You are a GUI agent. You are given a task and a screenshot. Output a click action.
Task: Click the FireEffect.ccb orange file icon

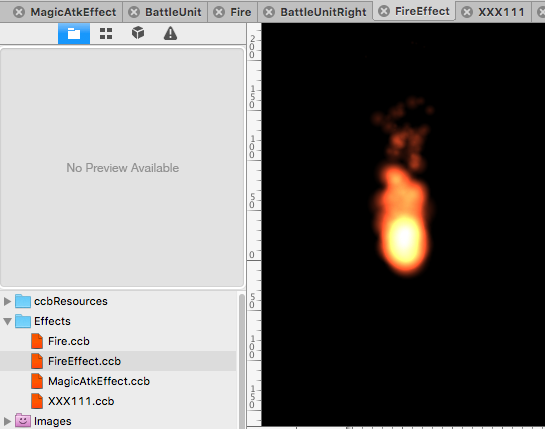point(37,361)
